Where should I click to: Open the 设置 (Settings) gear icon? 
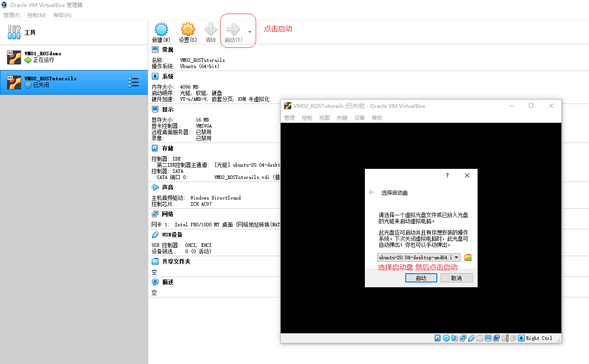[187, 32]
